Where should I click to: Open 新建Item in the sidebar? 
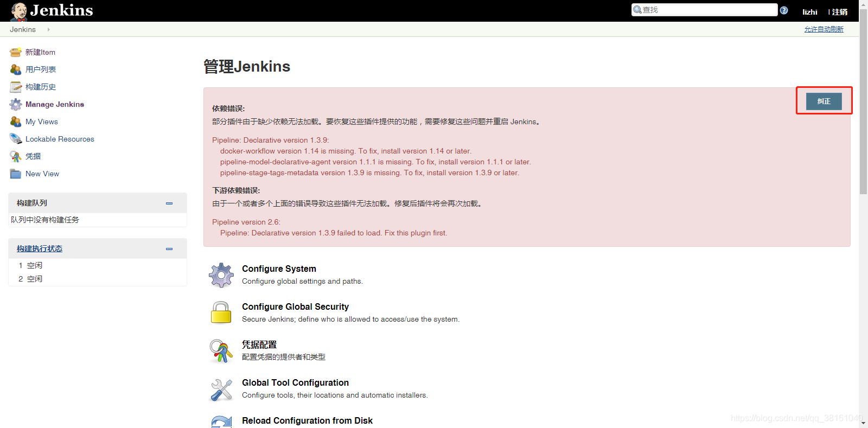click(40, 52)
